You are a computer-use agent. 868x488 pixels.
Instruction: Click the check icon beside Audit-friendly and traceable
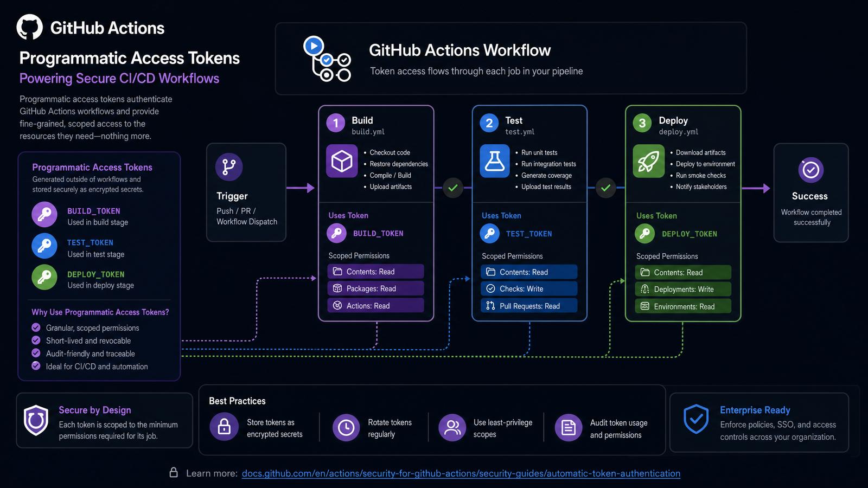pos(36,353)
